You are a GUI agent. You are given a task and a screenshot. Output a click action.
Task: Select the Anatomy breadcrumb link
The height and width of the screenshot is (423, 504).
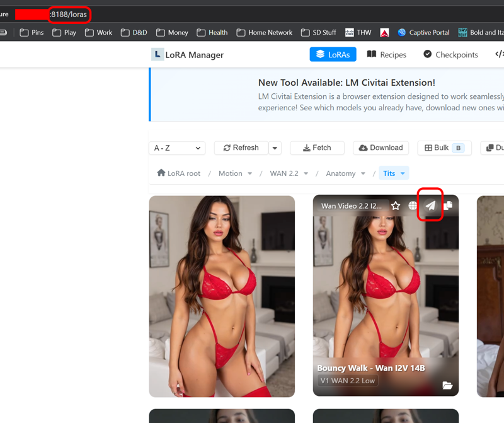[x=341, y=173]
